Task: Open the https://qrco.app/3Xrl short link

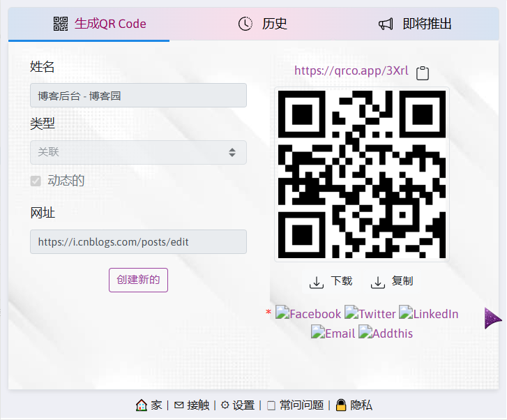Action: (351, 70)
